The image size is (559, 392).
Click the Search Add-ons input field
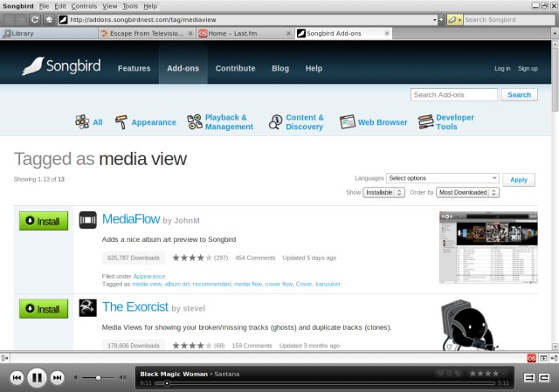454,95
